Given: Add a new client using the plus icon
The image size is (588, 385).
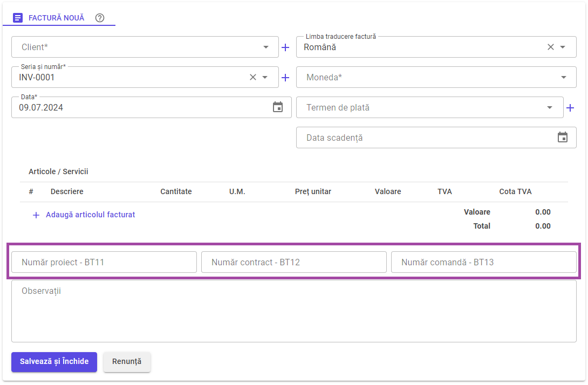Looking at the screenshot, I should click(x=285, y=47).
